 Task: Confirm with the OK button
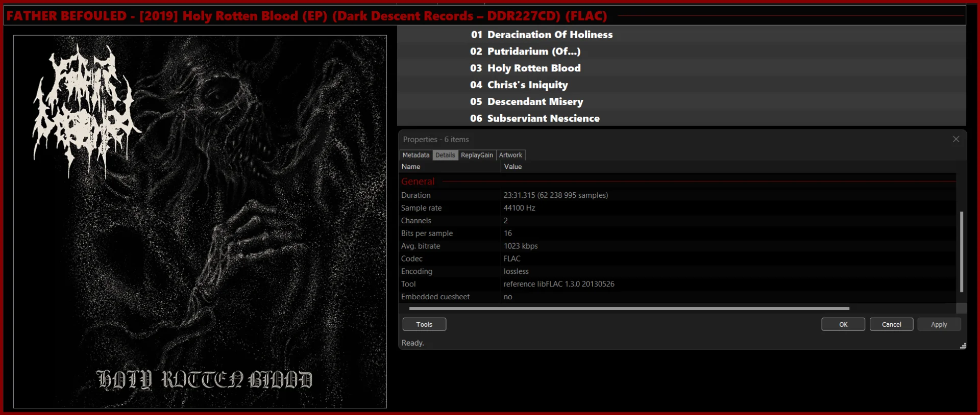[x=843, y=324]
